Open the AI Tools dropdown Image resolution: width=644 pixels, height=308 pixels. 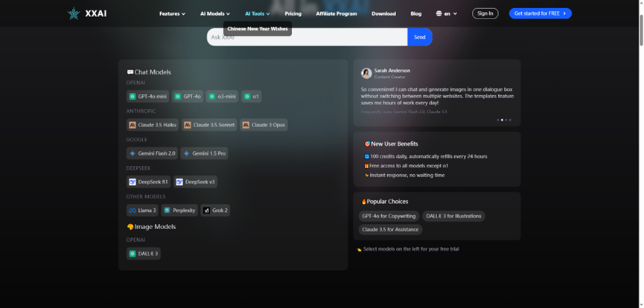tap(258, 13)
